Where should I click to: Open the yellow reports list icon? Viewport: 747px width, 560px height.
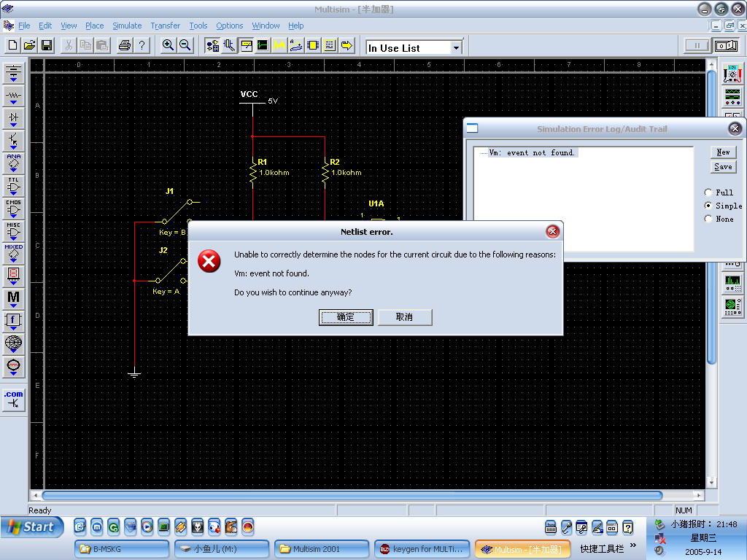330,46
